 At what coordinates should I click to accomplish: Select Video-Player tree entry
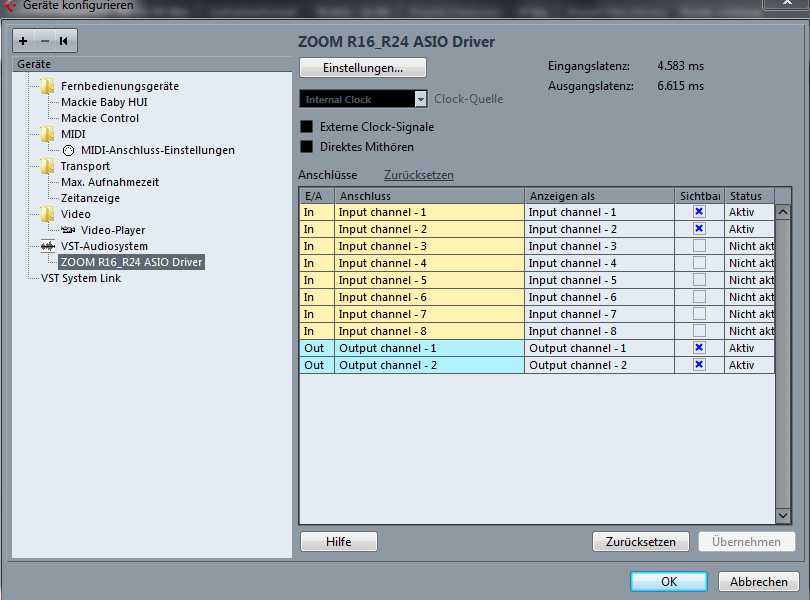[113, 230]
